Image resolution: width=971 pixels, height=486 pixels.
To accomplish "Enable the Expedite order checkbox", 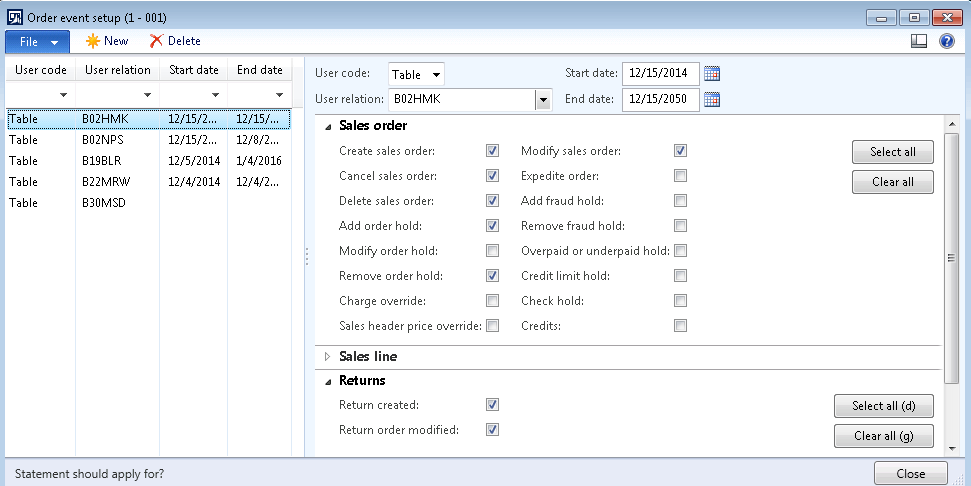I will tap(680, 176).
